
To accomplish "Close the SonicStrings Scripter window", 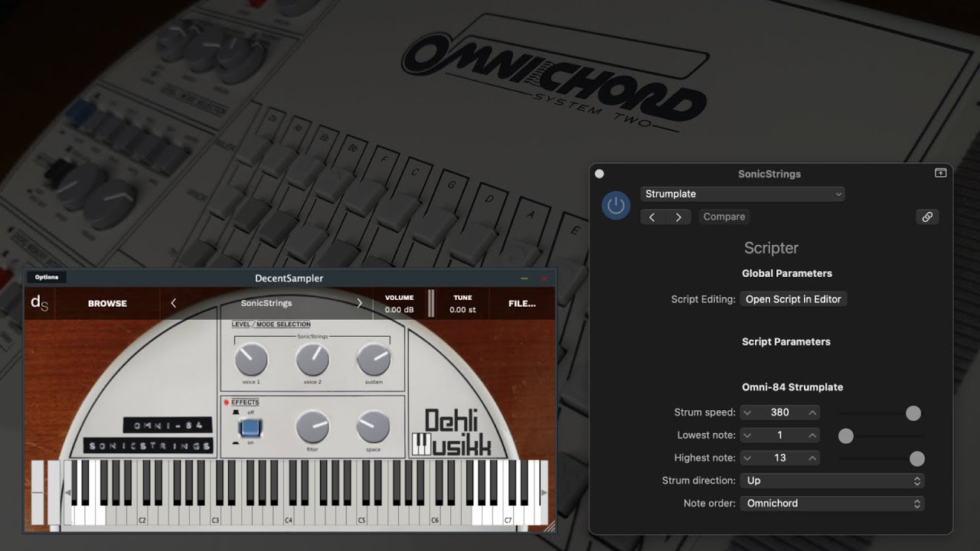I will coord(599,174).
